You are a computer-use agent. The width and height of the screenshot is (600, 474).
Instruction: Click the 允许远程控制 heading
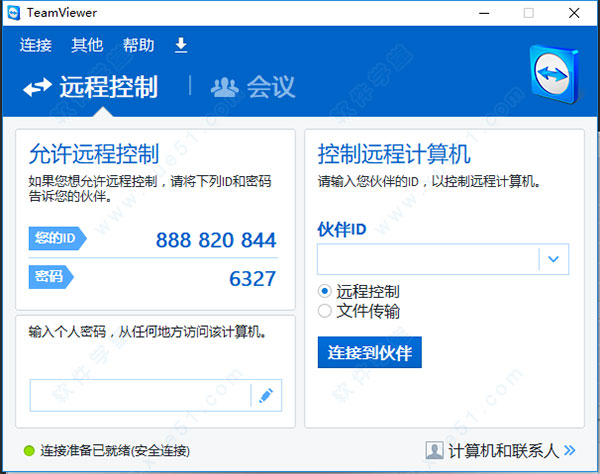tap(94, 154)
